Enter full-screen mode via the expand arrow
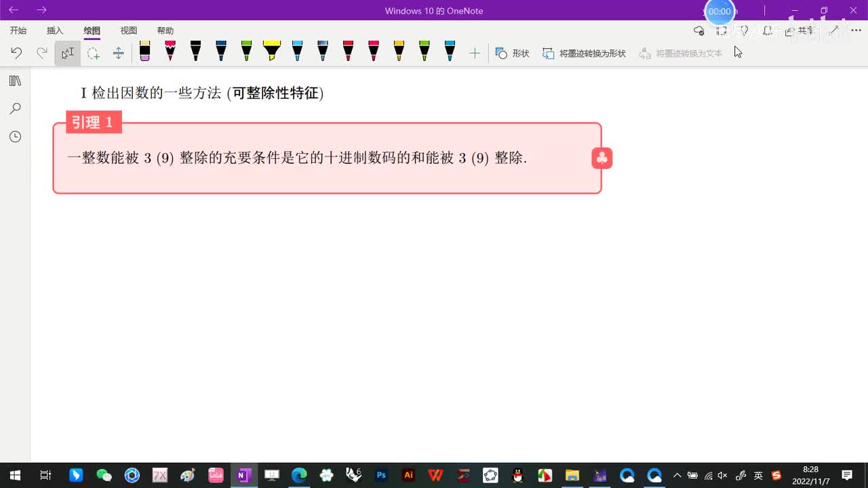Viewport: 868px width, 488px height. [x=834, y=30]
